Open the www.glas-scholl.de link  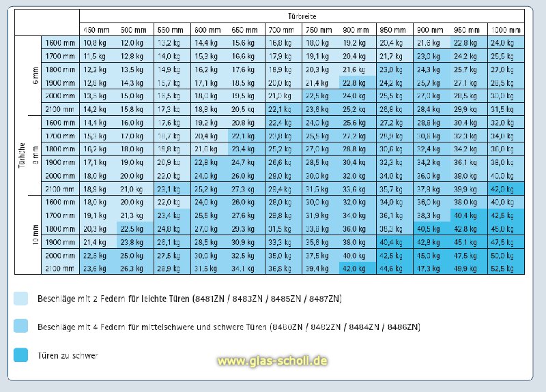tap(272, 360)
